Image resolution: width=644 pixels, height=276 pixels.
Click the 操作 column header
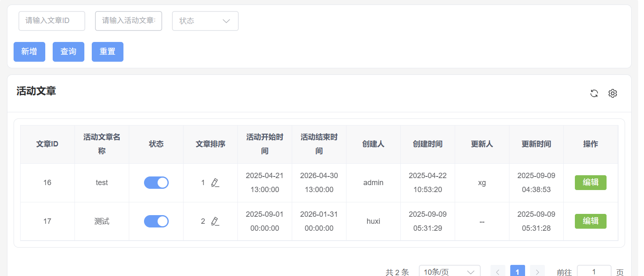(x=591, y=144)
